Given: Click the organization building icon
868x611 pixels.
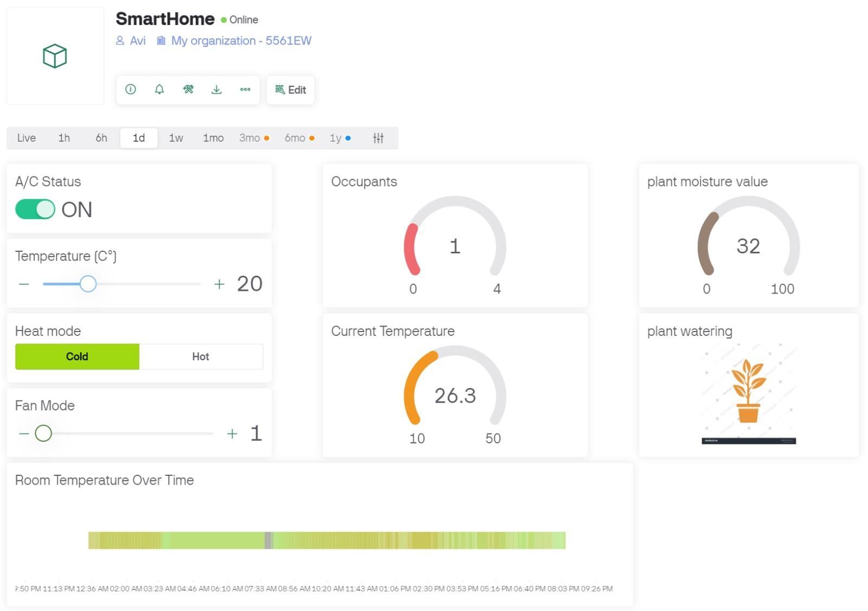Looking at the screenshot, I should tap(161, 41).
